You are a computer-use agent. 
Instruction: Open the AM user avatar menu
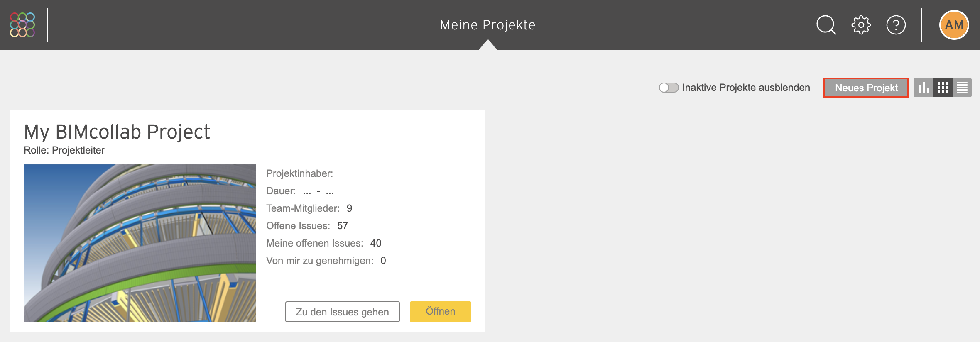pyautogui.click(x=954, y=25)
